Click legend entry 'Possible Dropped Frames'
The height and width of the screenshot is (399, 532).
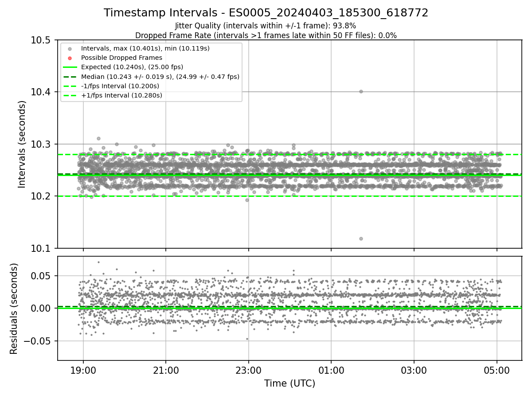(121, 58)
